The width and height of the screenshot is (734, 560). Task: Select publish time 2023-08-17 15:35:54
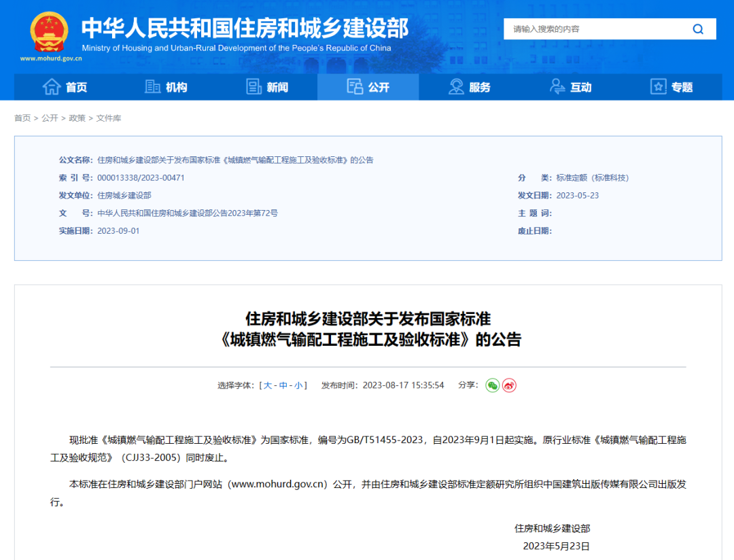[x=403, y=385]
